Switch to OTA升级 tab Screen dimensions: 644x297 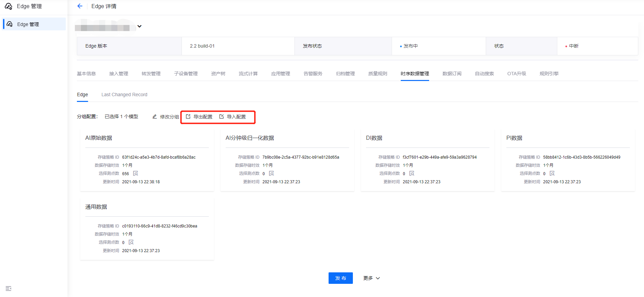point(517,74)
